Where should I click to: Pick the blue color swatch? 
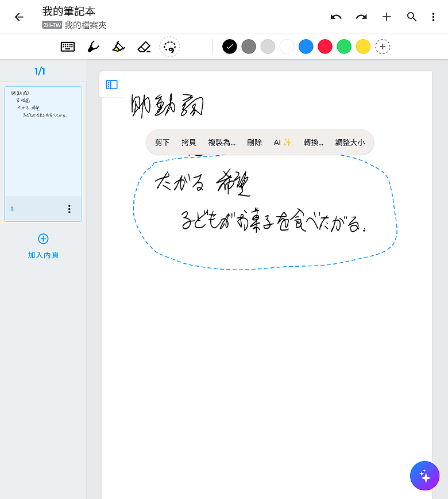306,47
